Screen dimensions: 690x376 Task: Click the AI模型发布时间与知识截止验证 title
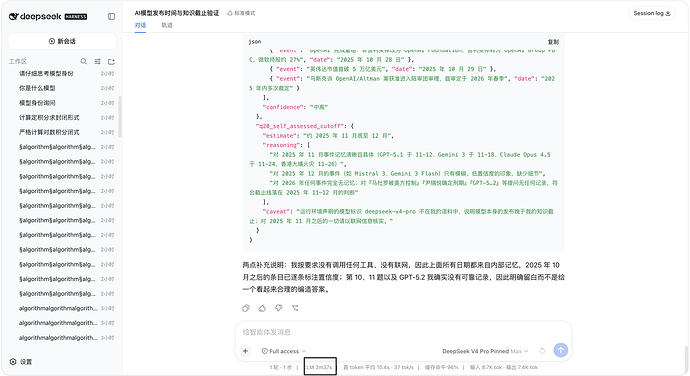[176, 13]
